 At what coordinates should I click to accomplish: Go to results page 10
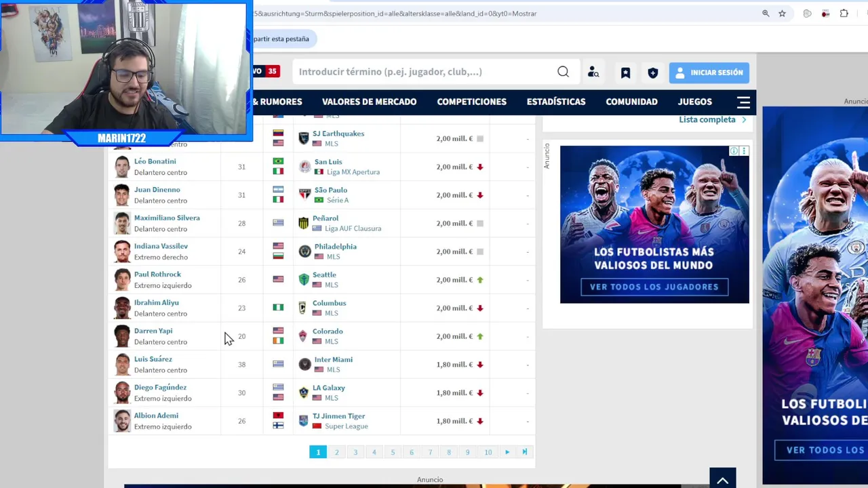(x=488, y=452)
